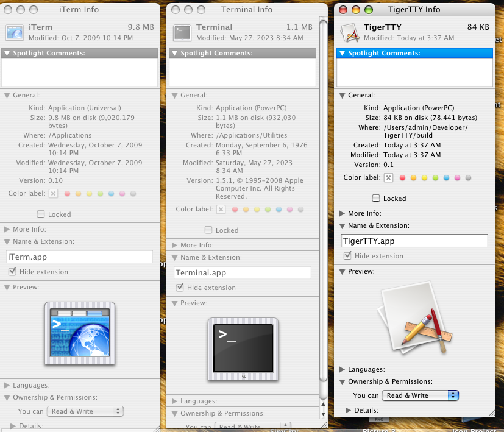
Task: Expand Languages in Terminal Info
Action: (x=174, y=401)
